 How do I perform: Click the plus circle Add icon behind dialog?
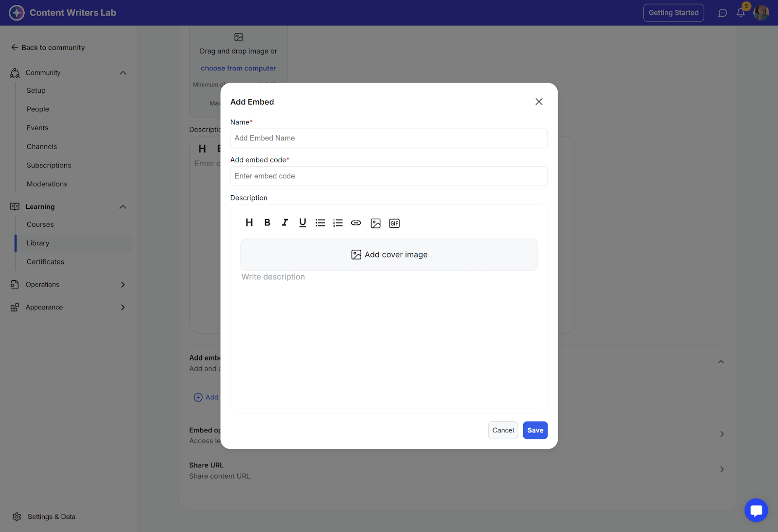(198, 397)
